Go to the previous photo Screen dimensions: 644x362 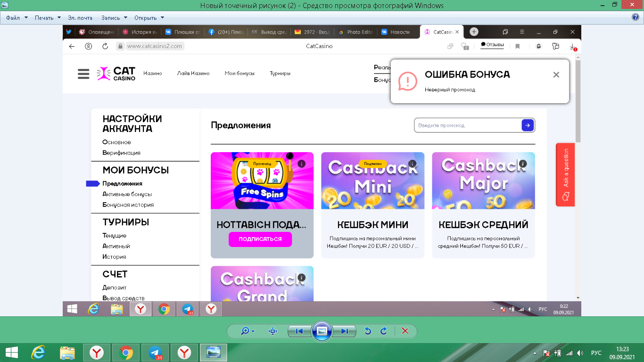tap(299, 331)
